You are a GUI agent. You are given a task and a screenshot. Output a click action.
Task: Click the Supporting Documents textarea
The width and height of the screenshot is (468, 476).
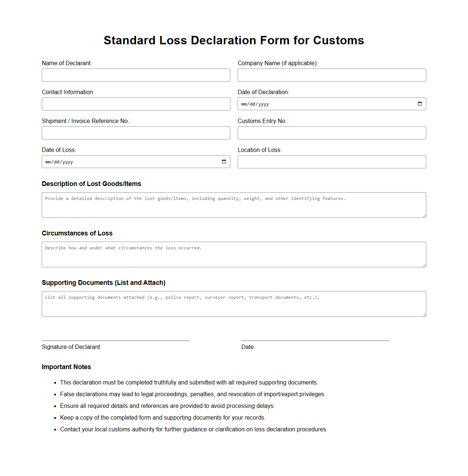(x=234, y=304)
